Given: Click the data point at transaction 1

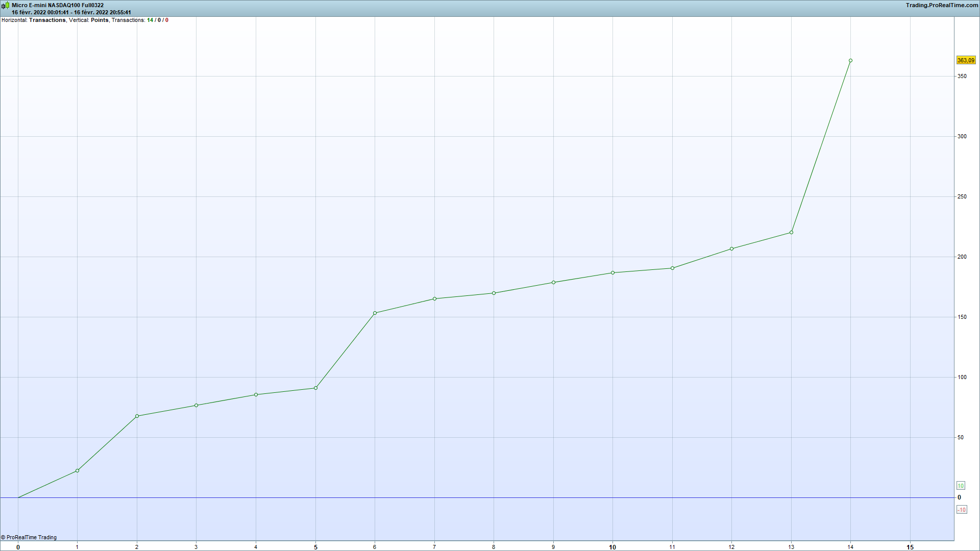Looking at the screenshot, I should 77,471.
